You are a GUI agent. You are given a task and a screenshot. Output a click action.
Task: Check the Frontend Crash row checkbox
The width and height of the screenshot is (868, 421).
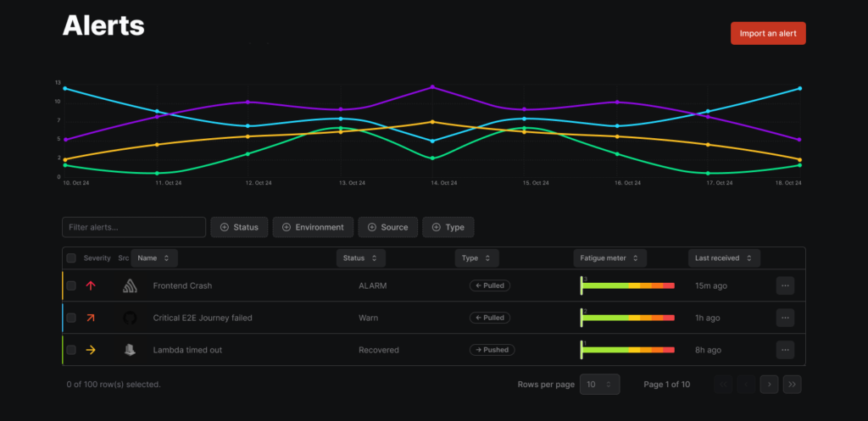[x=71, y=285]
